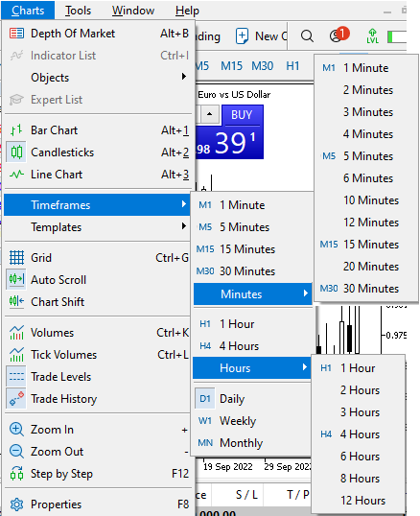The image size is (420, 516).
Task: Choose 8 Hours from Hours submenu
Action: tap(358, 479)
